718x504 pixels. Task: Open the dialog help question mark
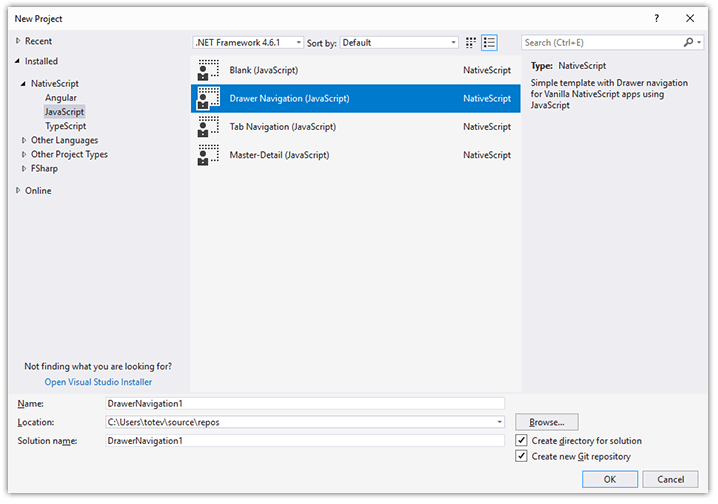(656, 18)
